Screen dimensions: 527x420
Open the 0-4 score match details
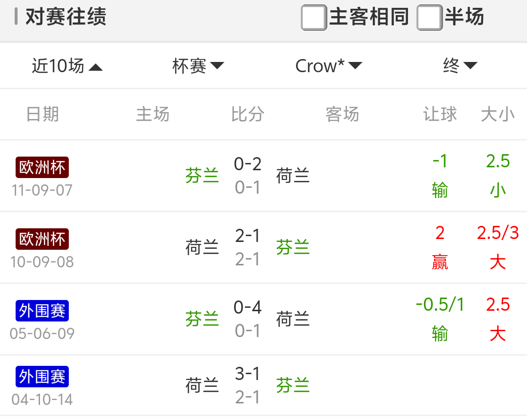pos(248,308)
